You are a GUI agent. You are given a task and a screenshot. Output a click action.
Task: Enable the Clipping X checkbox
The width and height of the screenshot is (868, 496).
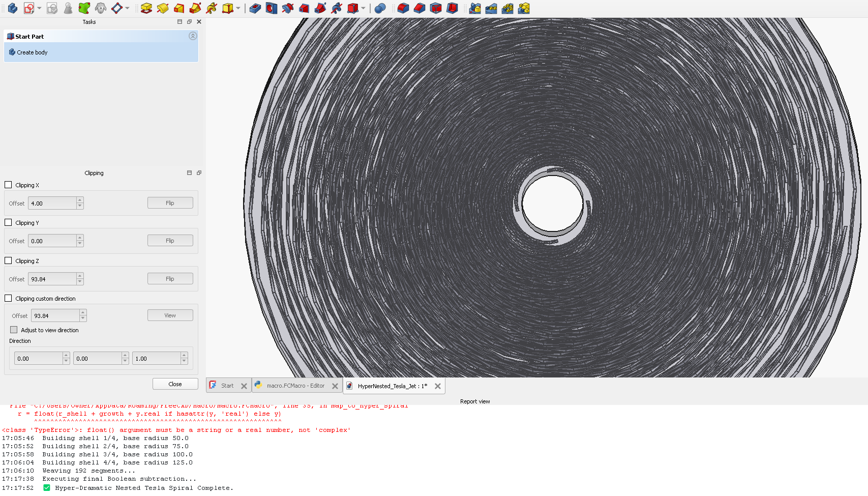[8, 185]
